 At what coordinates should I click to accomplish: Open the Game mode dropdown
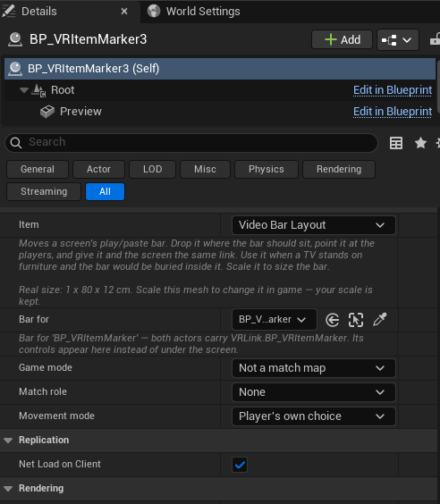coord(314,368)
